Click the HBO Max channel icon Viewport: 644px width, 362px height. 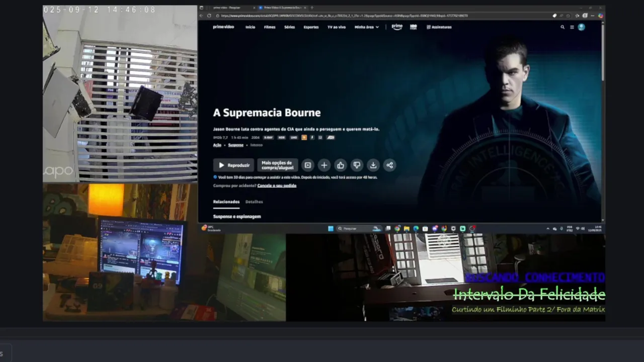413,27
